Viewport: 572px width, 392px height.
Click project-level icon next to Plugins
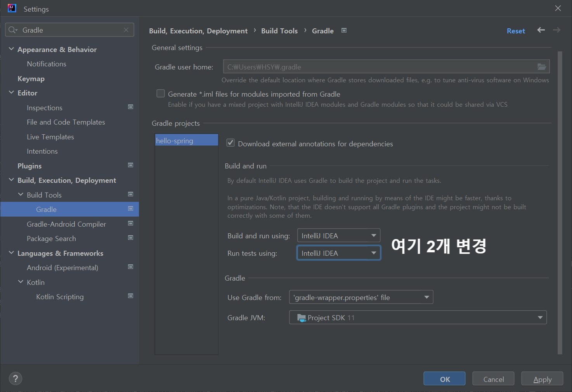[131, 165]
